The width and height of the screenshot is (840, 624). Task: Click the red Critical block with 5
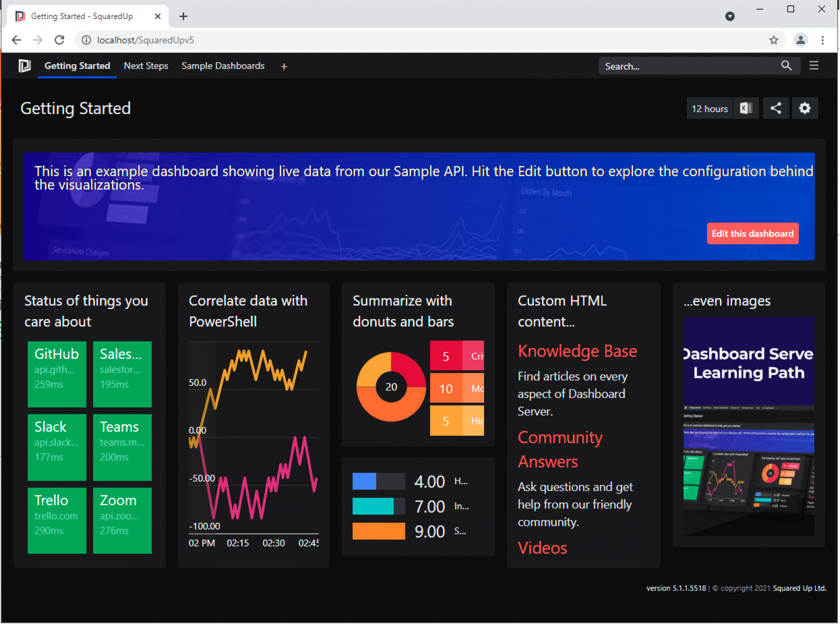(457, 356)
